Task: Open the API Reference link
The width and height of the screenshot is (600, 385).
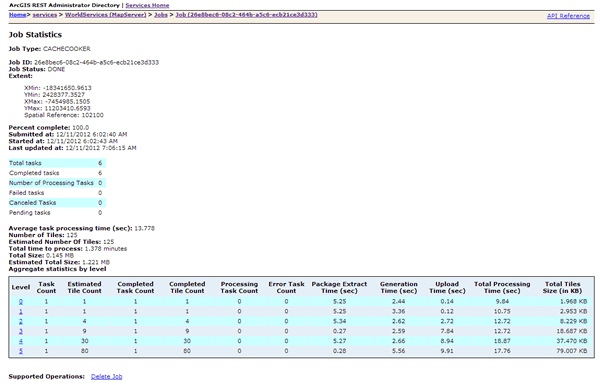Action: [568, 16]
